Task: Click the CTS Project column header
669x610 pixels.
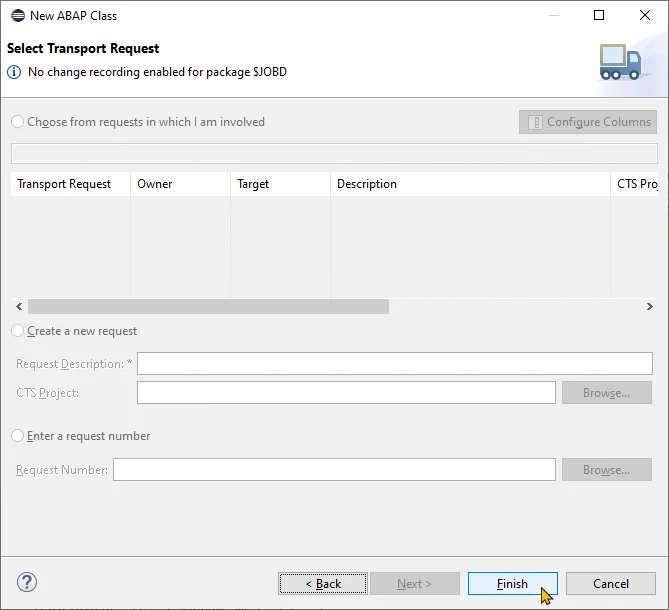Action: point(634,184)
